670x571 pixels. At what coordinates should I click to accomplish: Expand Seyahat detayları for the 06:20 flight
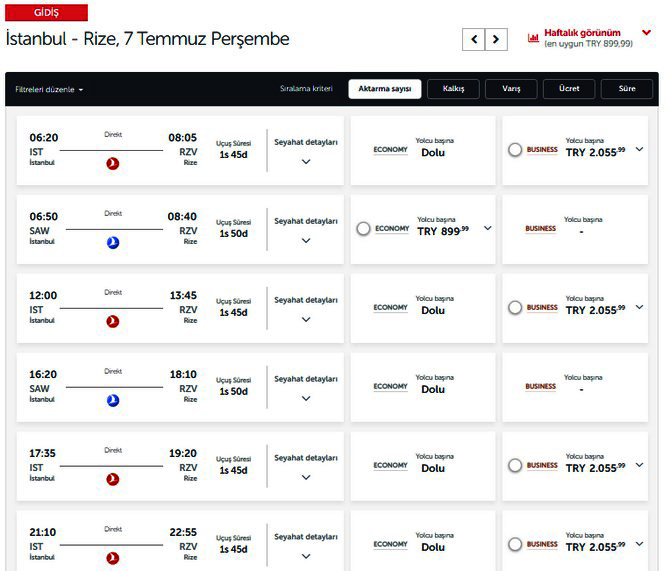(x=306, y=161)
